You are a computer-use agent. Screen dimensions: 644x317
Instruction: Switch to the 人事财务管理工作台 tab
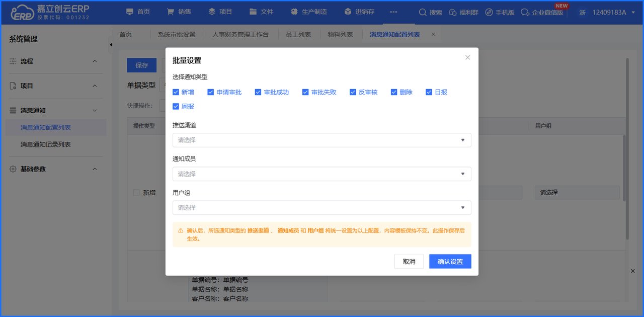(x=240, y=34)
